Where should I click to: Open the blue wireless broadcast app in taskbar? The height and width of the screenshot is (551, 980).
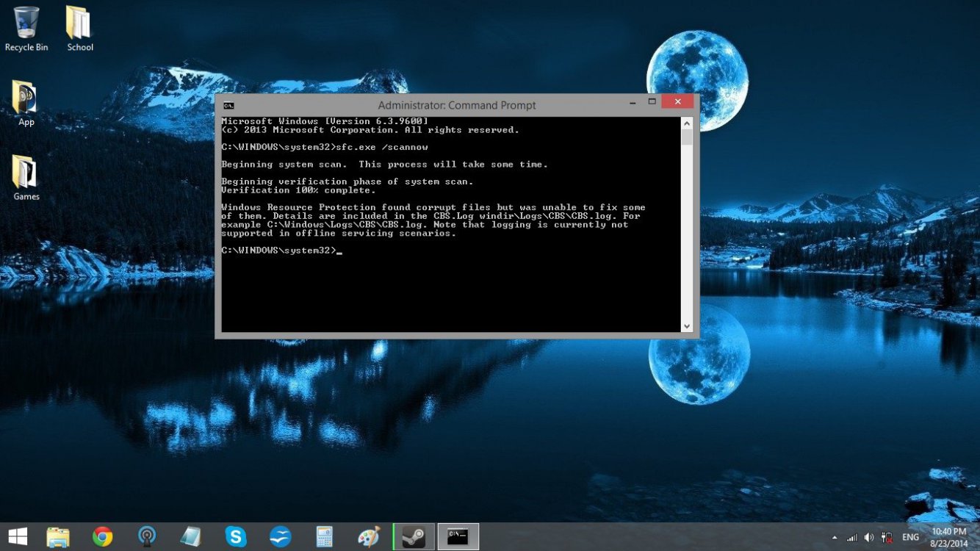point(147,537)
